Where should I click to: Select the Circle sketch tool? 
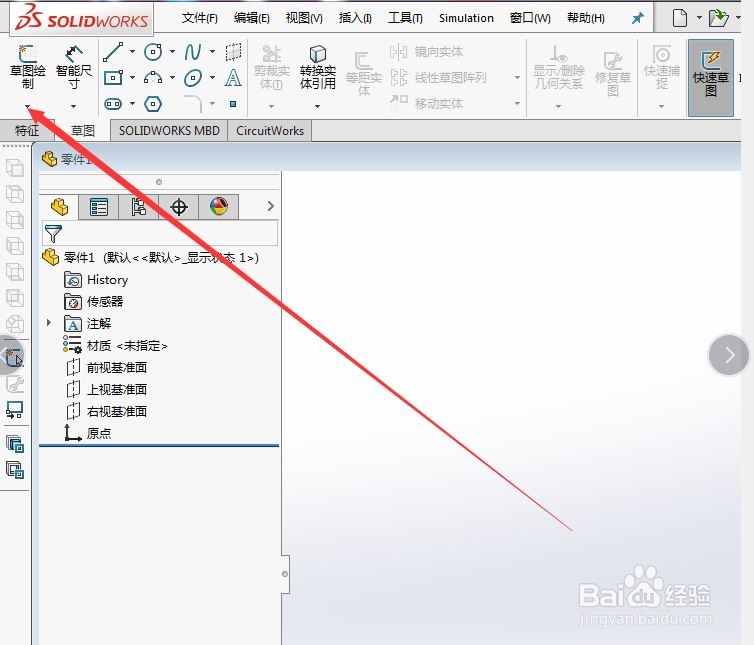153,52
